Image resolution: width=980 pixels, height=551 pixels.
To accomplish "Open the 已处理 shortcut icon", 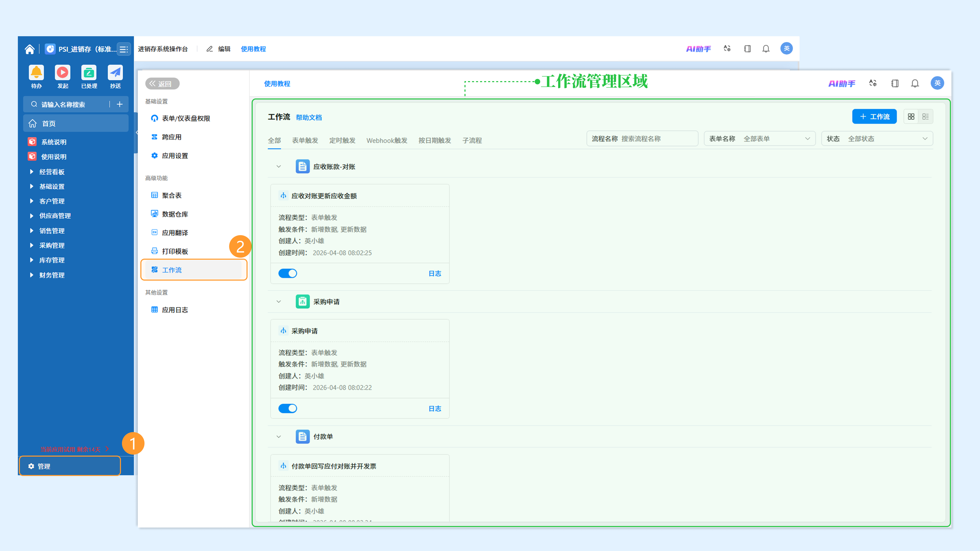I will tap(89, 72).
